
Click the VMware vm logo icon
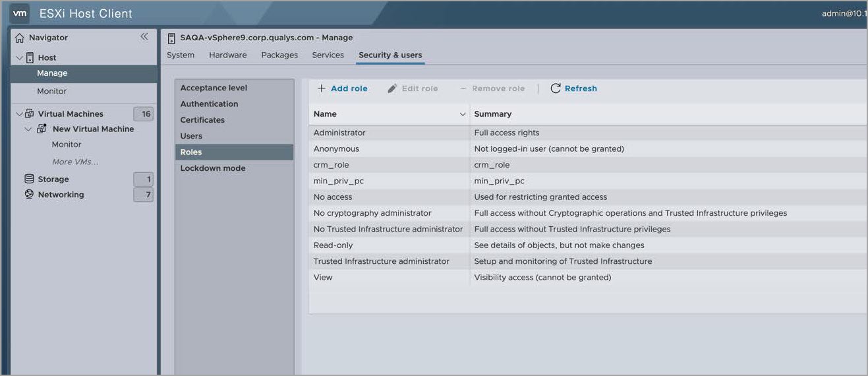point(20,13)
